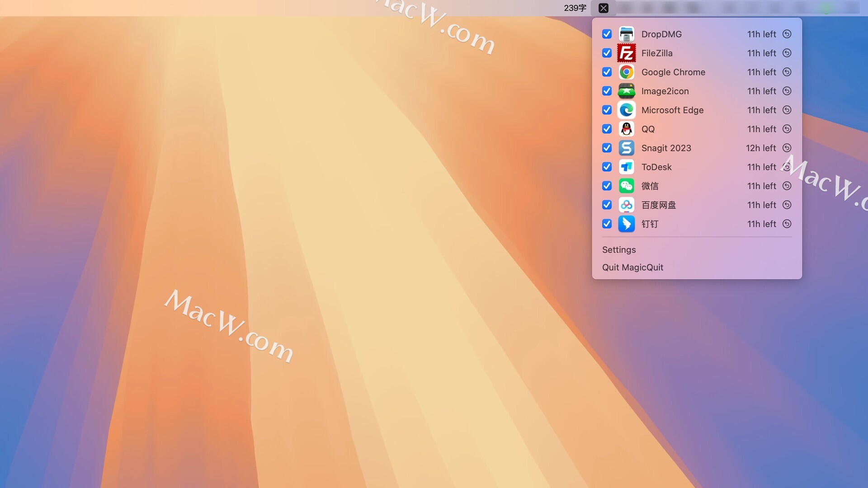This screenshot has width=868, height=488.
Task: Uncheck the Snagit 2023 checkbox
Action: 607,148
